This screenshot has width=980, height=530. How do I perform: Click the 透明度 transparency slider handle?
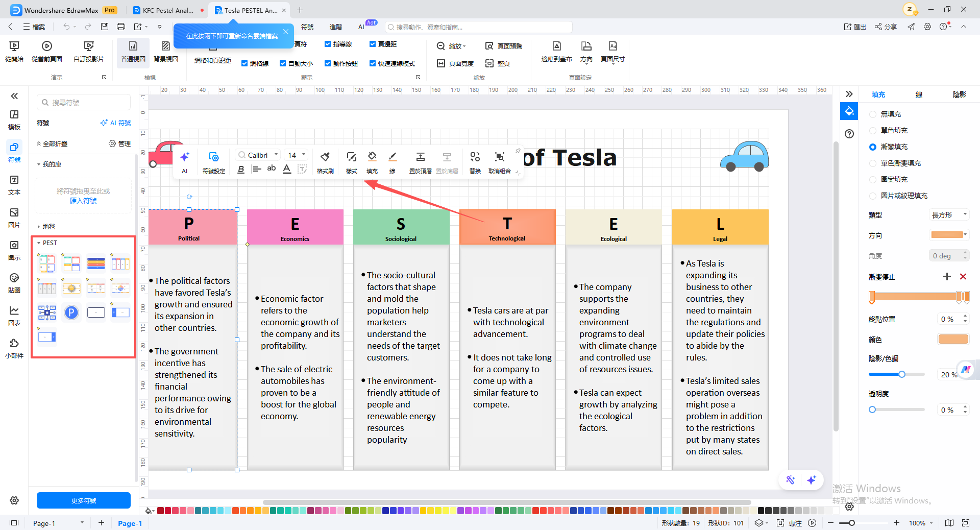click(872, 409)
